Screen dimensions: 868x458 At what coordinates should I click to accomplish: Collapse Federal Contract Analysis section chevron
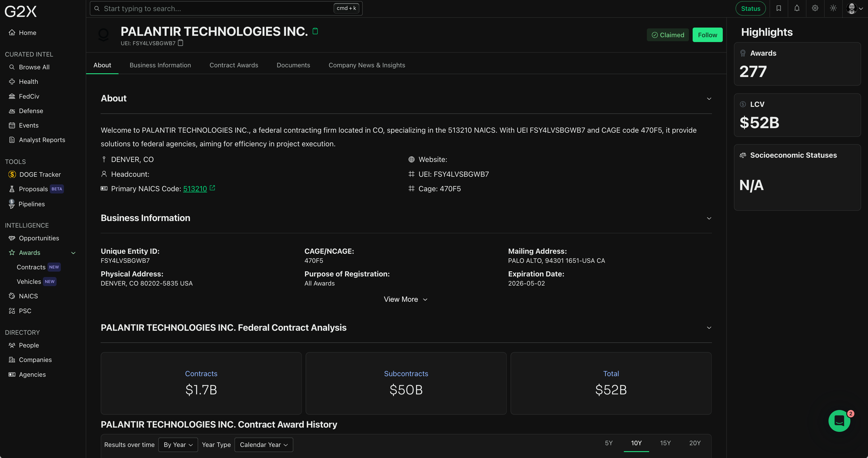[x=709, y=328]
